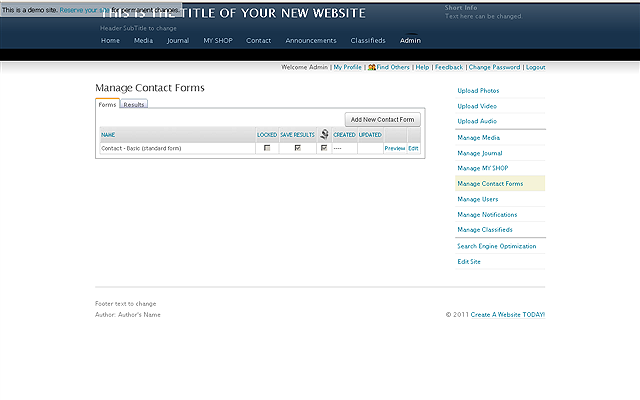
Task: Open Manage Users in the sidebar
Action: coord(478,199)
